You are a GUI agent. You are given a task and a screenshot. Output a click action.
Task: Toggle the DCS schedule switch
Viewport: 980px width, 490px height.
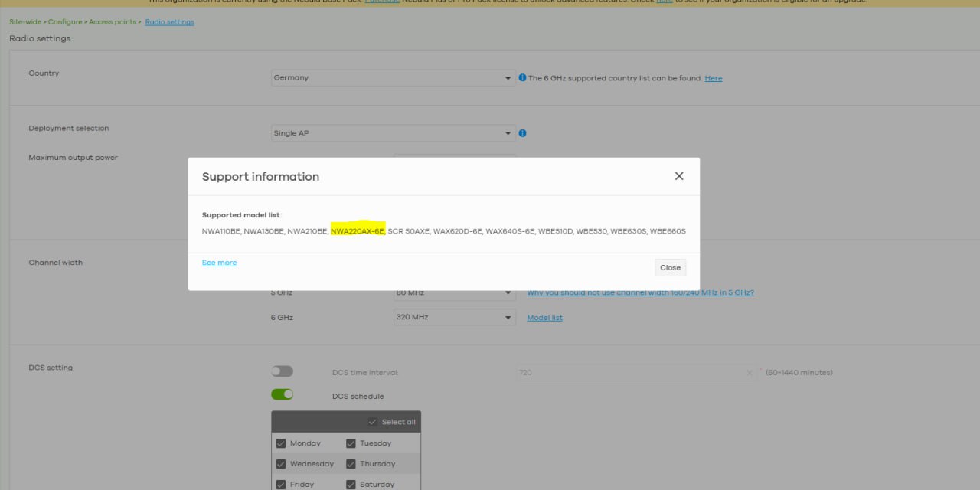(282, 394)
